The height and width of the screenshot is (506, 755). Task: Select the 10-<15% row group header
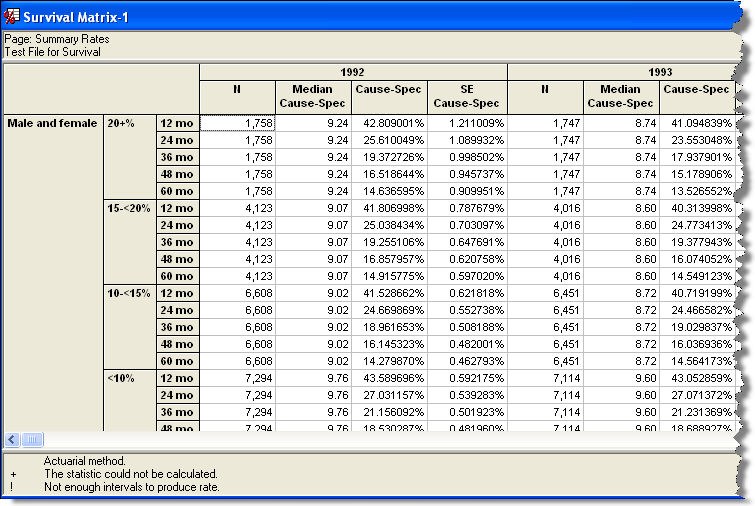click(x=128, y=293)
